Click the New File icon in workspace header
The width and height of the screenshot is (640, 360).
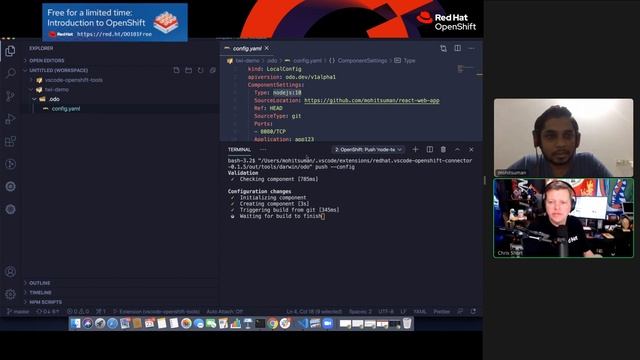coord(176,70)
